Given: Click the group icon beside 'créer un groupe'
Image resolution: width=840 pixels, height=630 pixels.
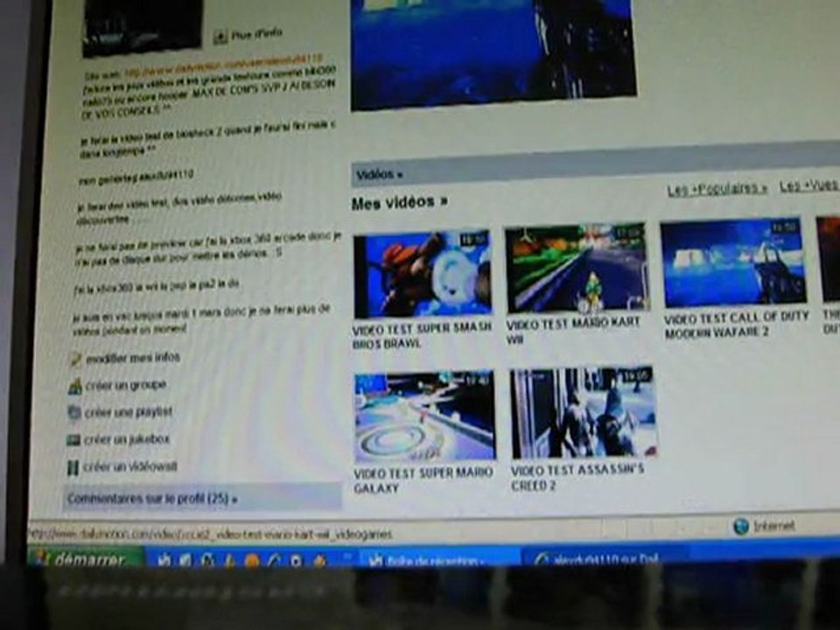Looking at the screenshot, I should pos(74,386).
